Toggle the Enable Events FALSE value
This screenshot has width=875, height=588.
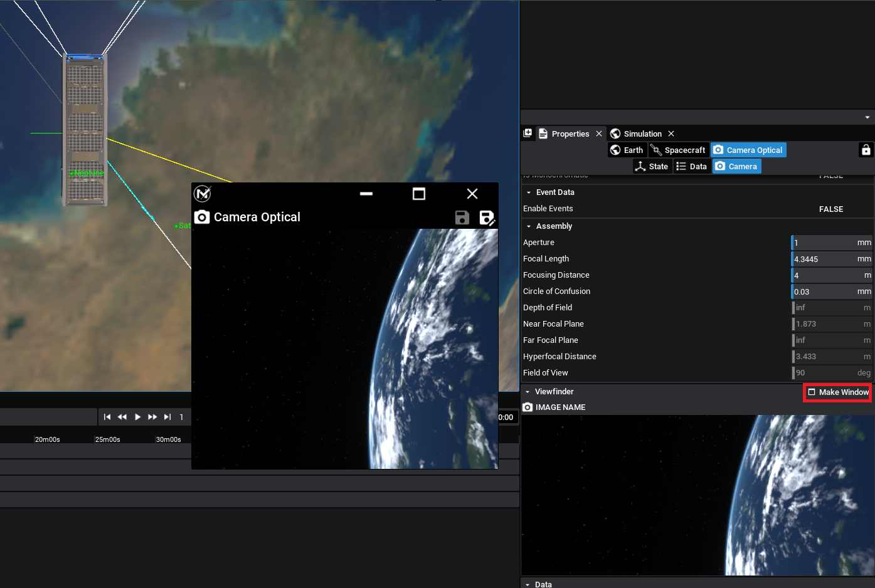[830, 209]
